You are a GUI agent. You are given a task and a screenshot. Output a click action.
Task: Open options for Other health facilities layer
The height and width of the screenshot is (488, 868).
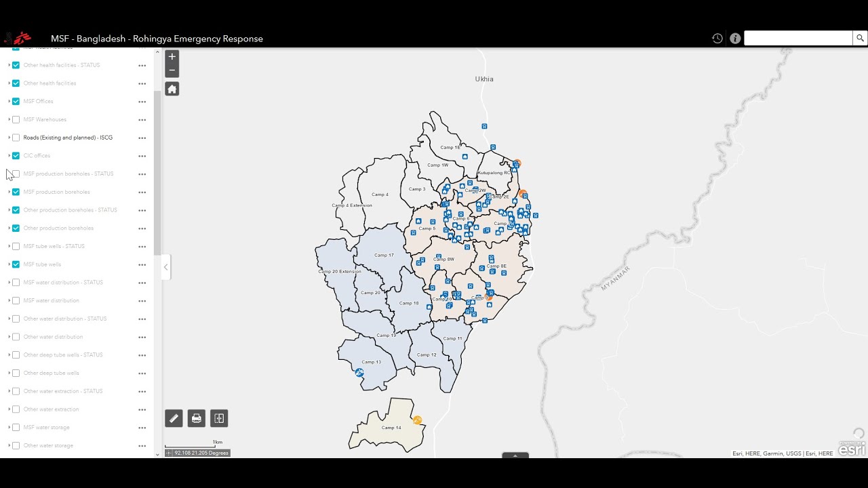pos(142,83)
